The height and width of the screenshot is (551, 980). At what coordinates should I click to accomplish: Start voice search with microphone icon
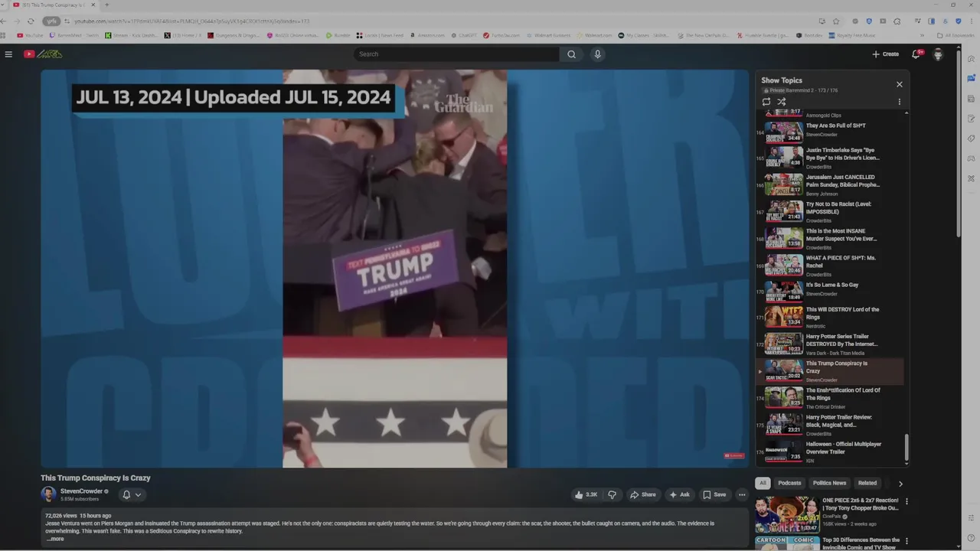pos(598,54)
